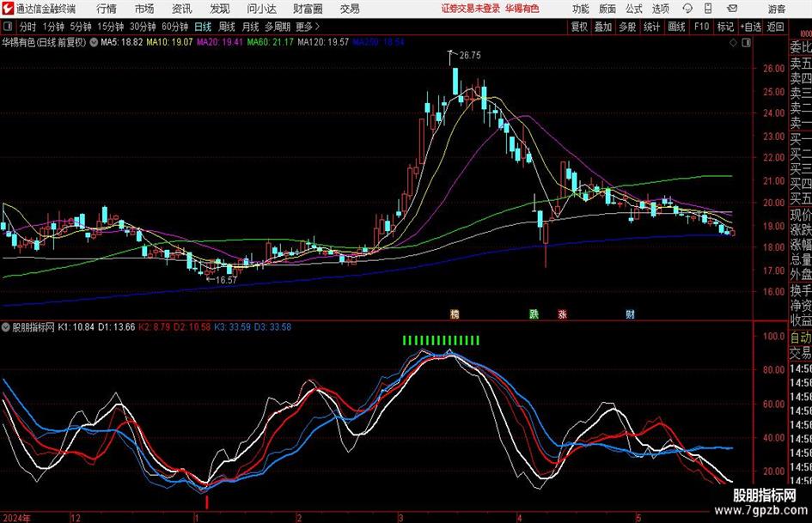Open the F10 company info button
This screenshot has width=812, height=523.
click(x=701, y=27)
